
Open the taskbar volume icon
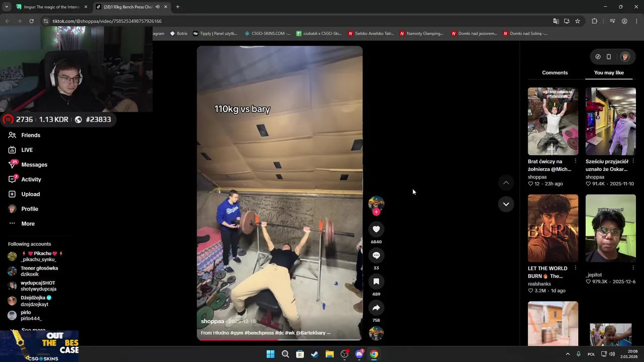pyautogui.click(x=612, y=354)
